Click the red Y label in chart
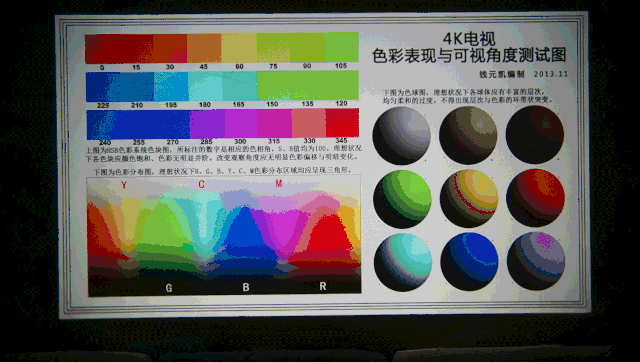640x362 pixels. click(124, 185)
